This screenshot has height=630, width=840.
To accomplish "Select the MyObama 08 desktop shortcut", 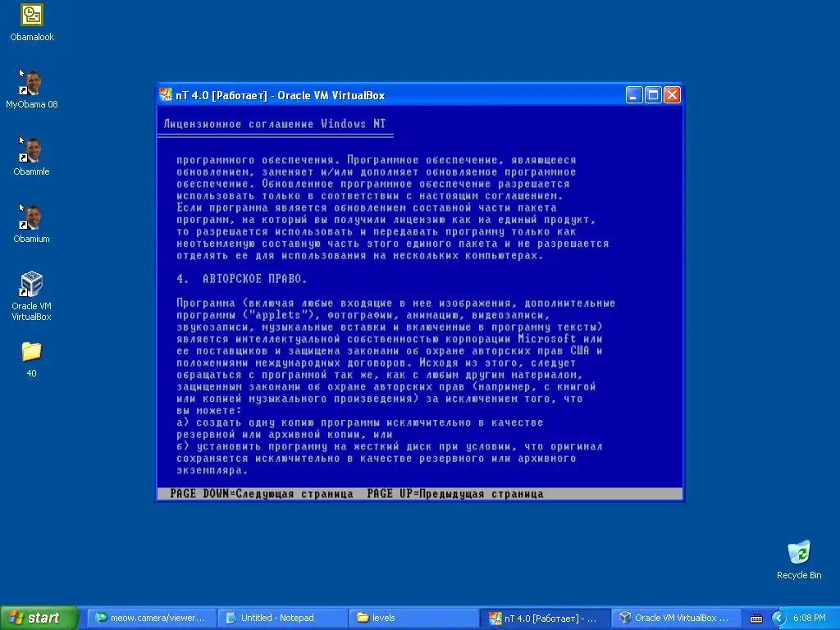I will [32, 89].
